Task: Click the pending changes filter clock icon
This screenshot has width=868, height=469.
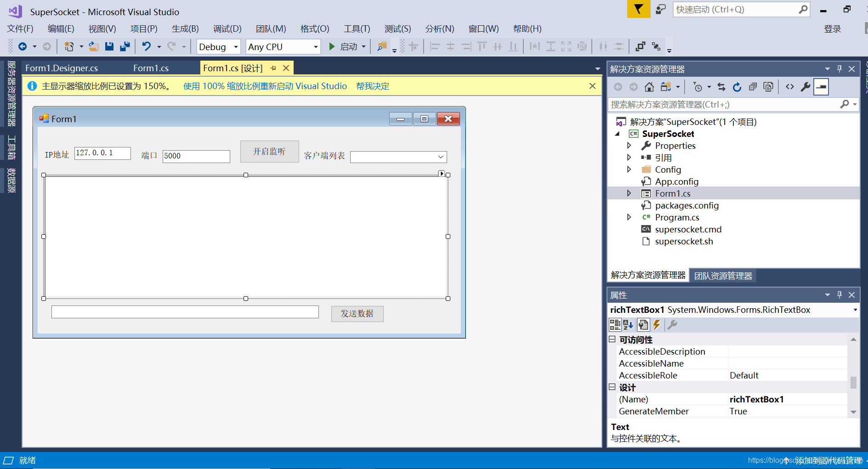Action: click(x=698, y=87)
